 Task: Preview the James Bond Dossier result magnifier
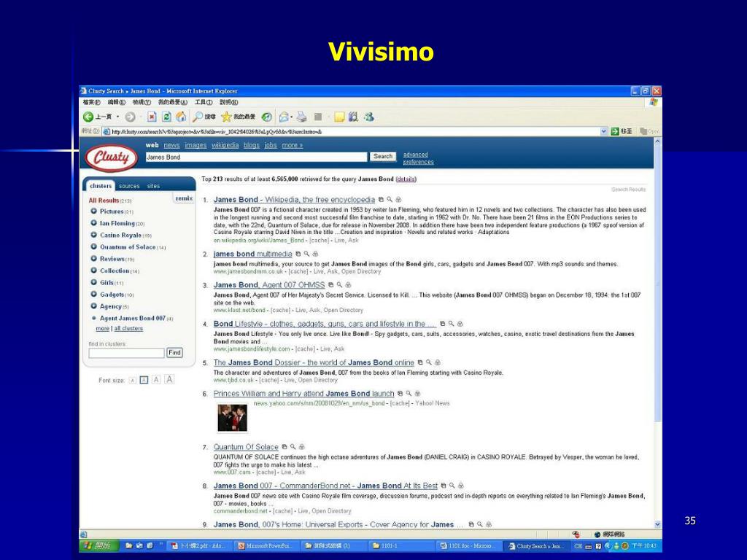point(429,362)
